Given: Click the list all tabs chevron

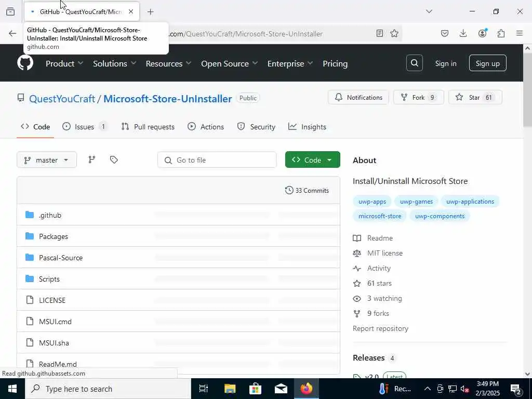Looking at the screenshot, I should tap(429, 11).
